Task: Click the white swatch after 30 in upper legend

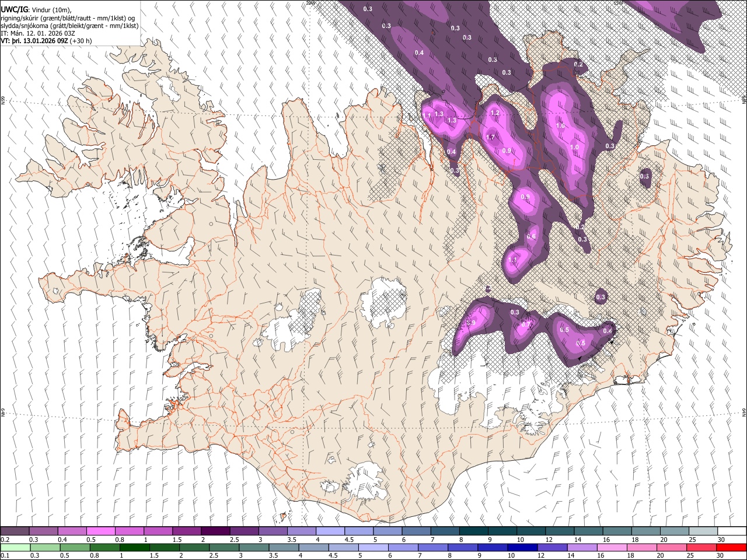Action: [732, 531]
